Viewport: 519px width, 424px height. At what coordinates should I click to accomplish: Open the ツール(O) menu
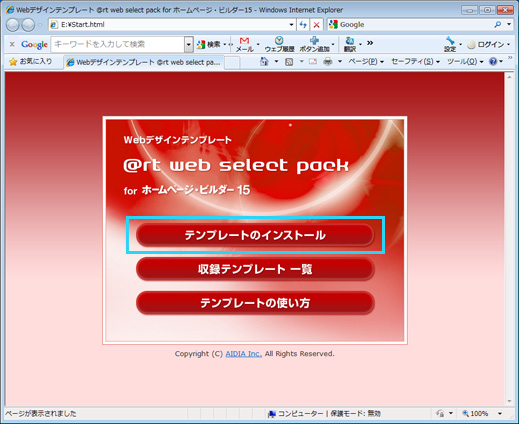(x=465, y=62)
